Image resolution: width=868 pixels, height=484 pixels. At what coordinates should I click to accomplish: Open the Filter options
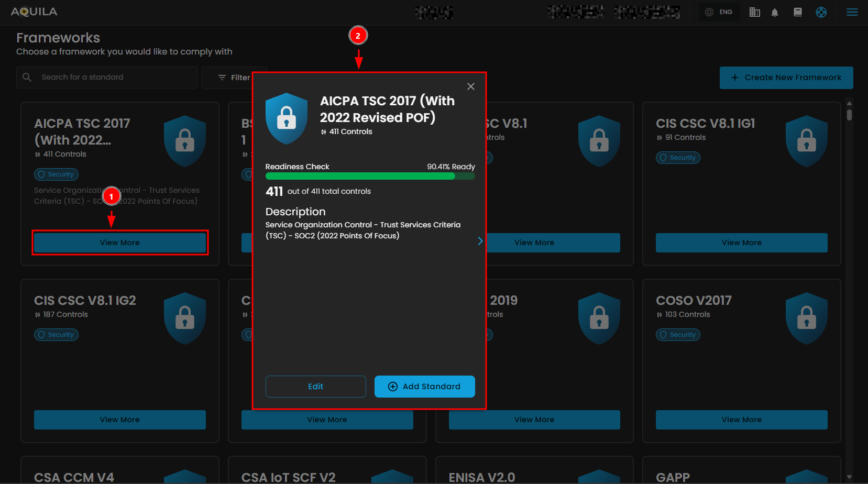coord(234,78)
